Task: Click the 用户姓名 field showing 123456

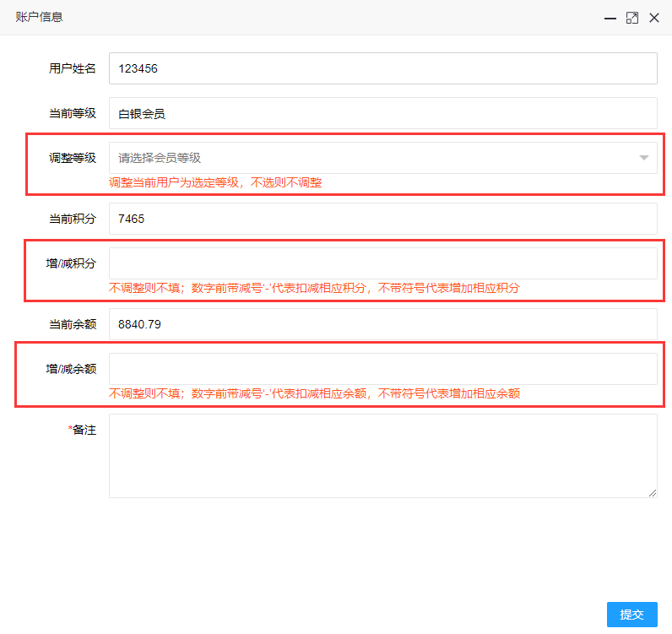Action: coord(382,68)
